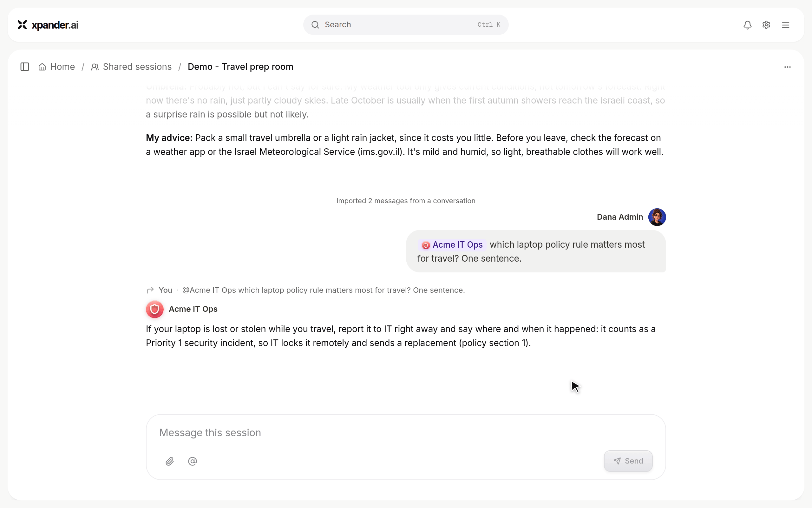
Task: Click the Acme IT Ops shield avatar
Action: click(155, 309)
